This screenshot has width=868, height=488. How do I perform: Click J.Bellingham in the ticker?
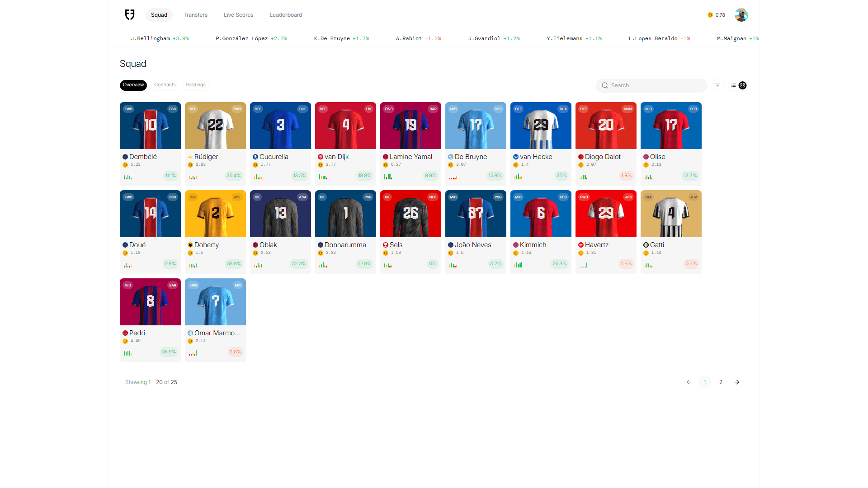tap(150, 38)
